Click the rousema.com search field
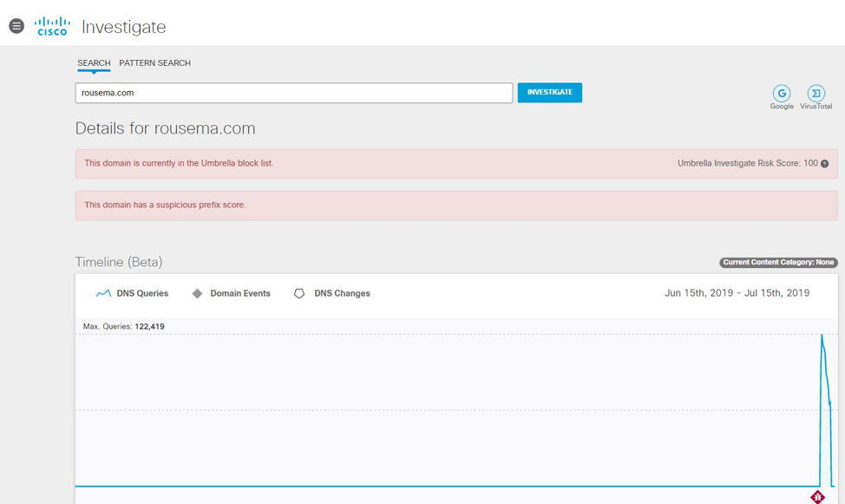Image resolution: width=845 pixels, height=504 pixels. coord(293,93)
